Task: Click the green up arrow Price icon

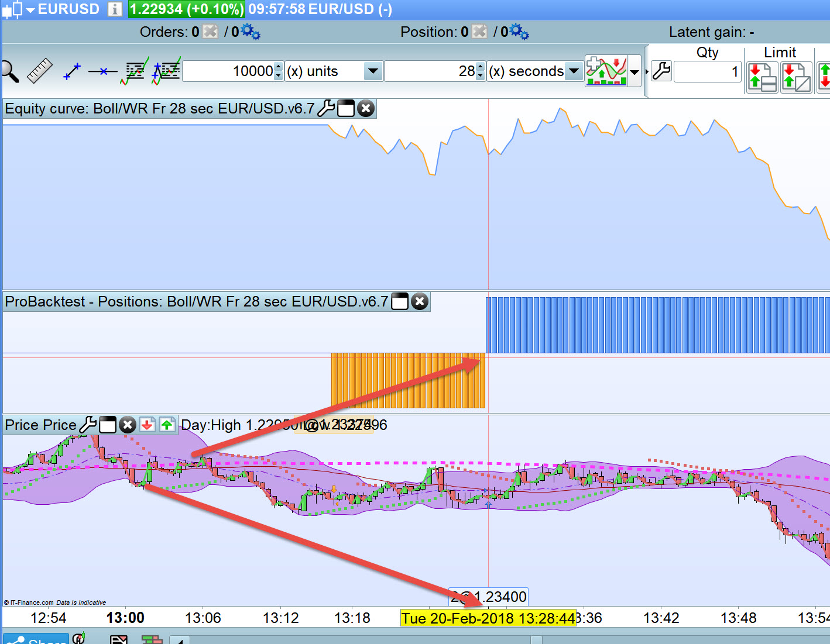Action: tap(167, 425)
